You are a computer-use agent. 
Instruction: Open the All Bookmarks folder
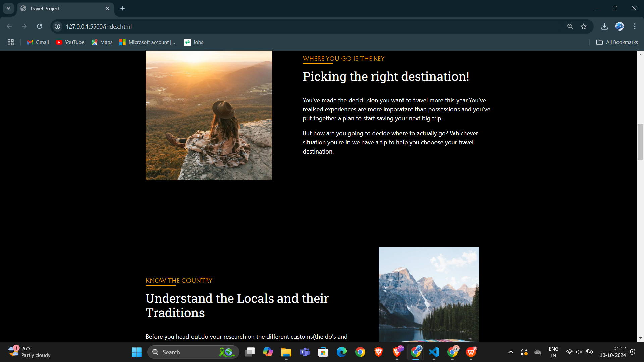point(617,42)
